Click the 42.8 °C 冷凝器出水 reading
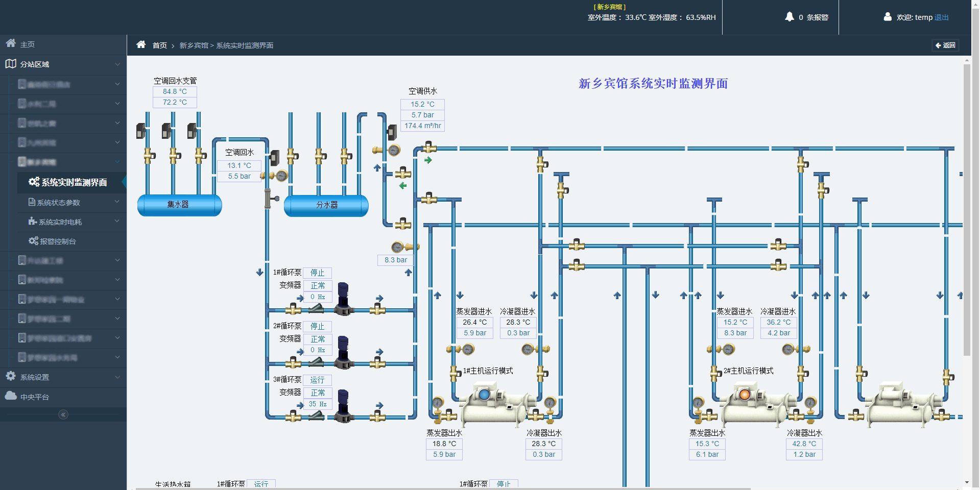980x490 pixels. point(804,444)
